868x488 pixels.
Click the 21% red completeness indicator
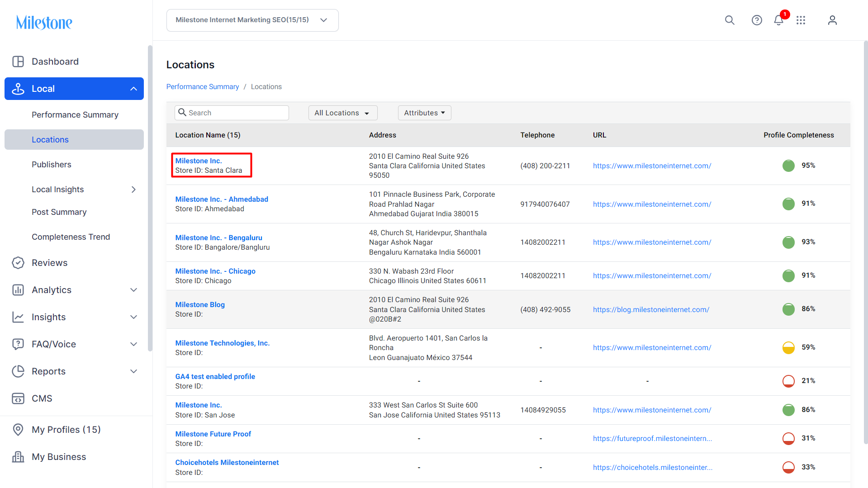click(x=788, y=381)
